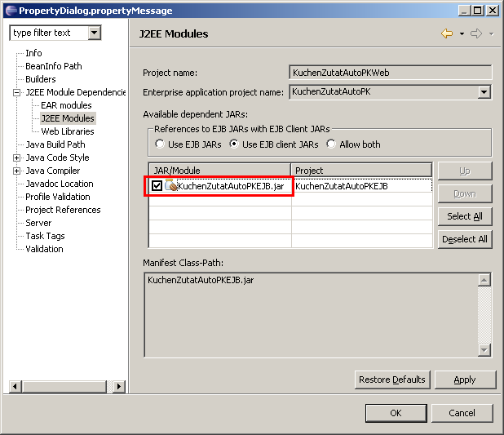Click the Eclipse icon in title bar
The height and width of the screenshot is (435, 504).
[10, 10]
